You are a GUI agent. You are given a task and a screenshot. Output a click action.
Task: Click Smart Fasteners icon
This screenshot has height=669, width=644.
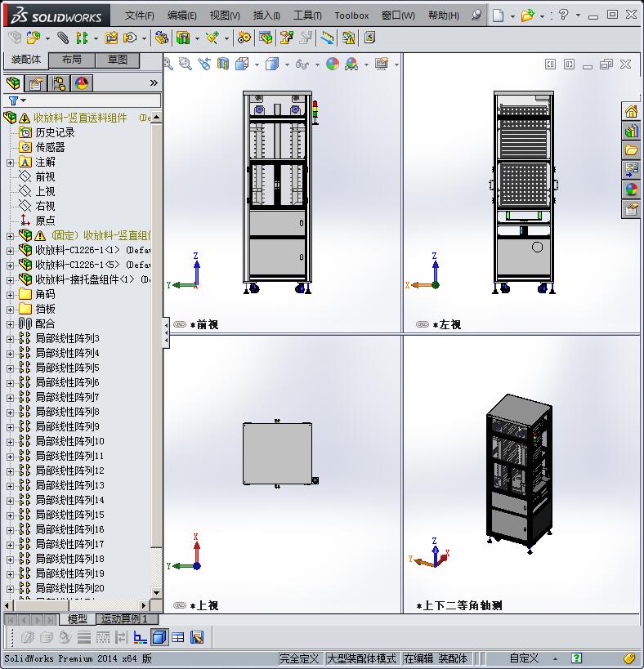[111, 38]
